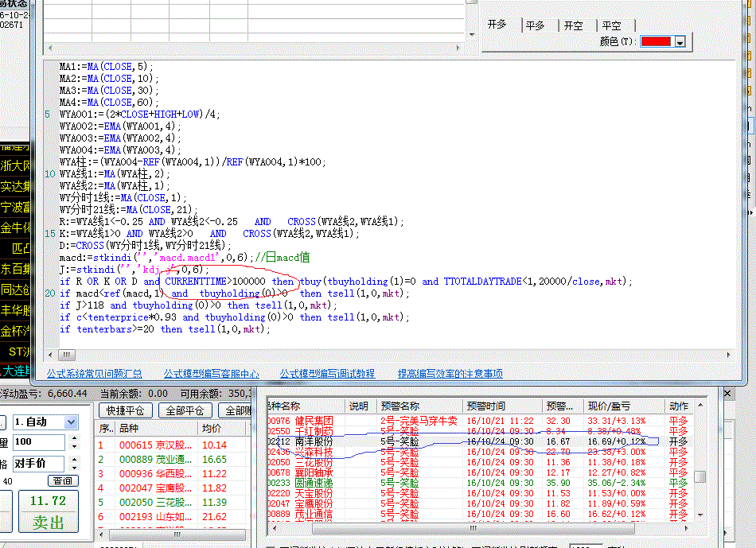The height and width of the screenshot is (548, 756).
Task: Select the 圆通速递 alert row
Action: click(479, 483)
